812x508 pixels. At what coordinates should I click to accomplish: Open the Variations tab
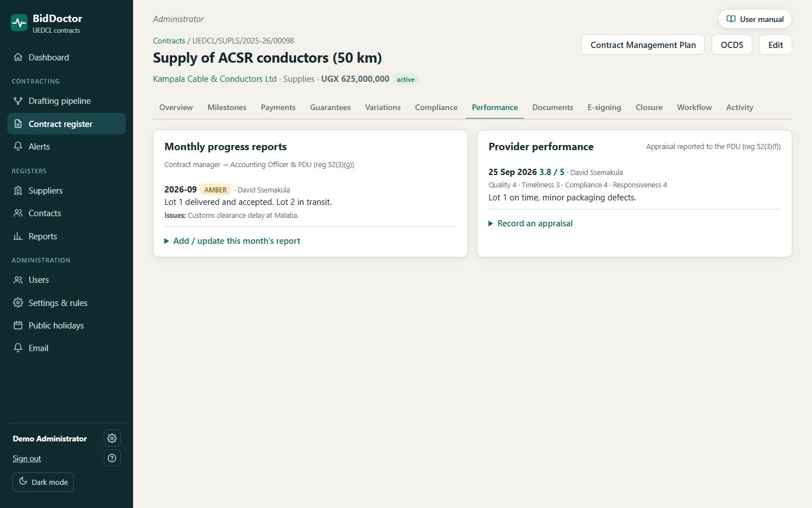(x=383, y=107)
